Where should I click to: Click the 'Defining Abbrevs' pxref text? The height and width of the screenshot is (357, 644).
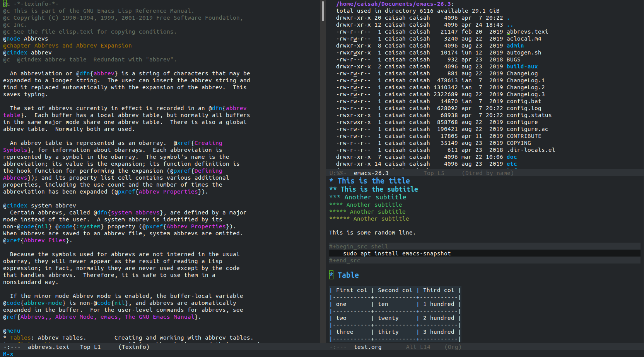(x=208, y=171)
